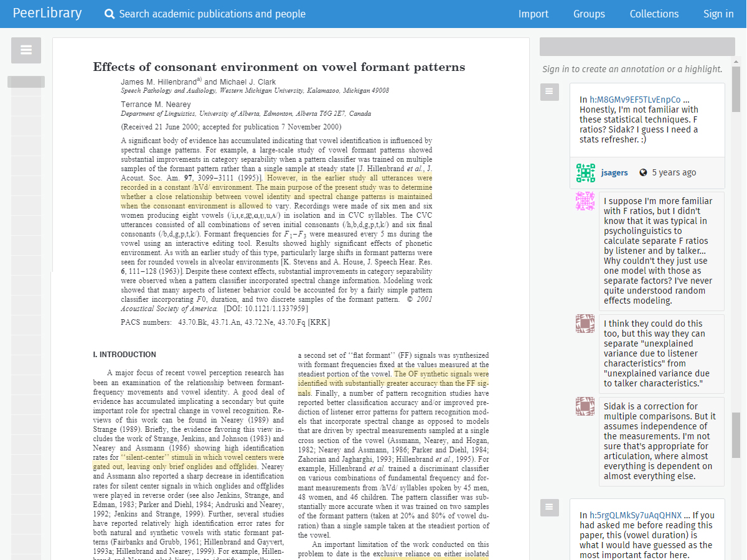Open the Groups page
This screenshot has width=747, height=560.
(589, 14)
